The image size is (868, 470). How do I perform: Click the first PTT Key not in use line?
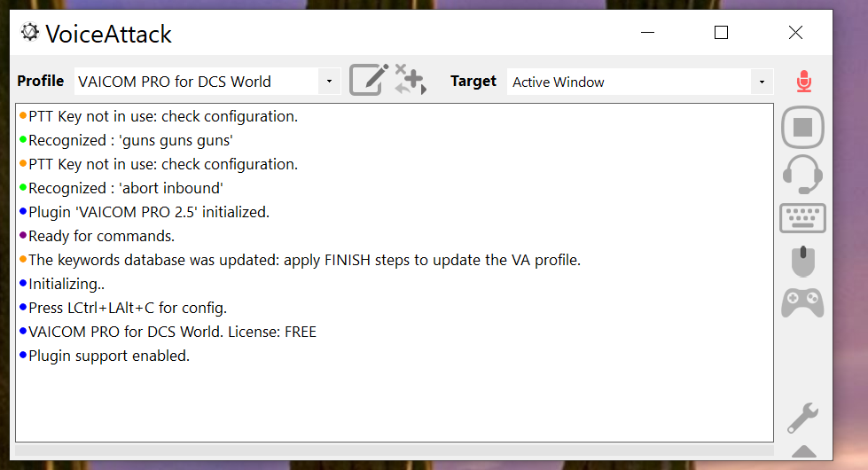click(159, 116)
